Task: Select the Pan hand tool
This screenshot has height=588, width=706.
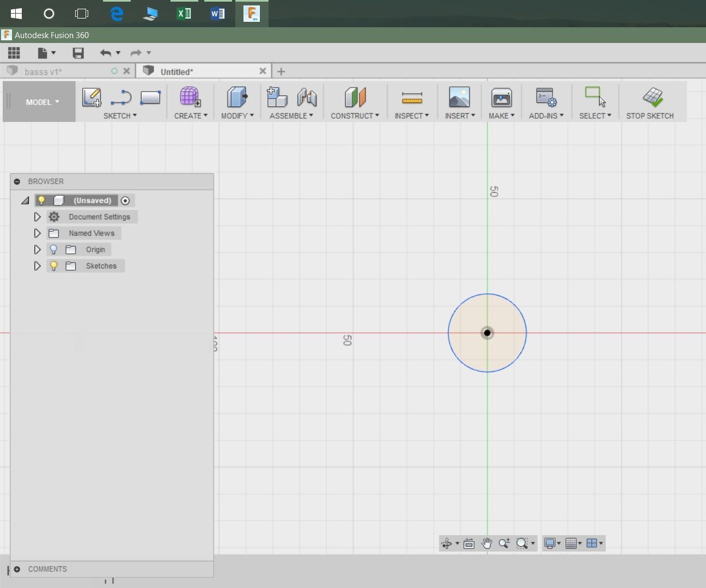Action: (x=486, y=543)
